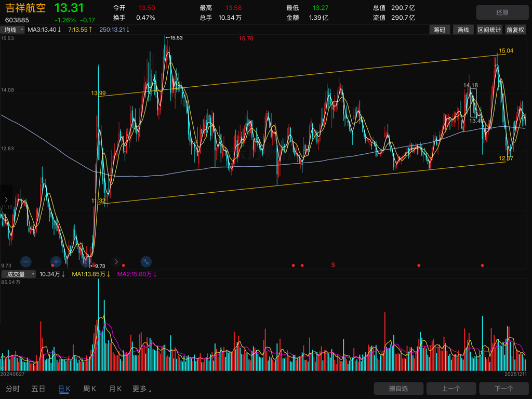
Task: Open the 筹码 chip distribution
Action: pos(440,30)
